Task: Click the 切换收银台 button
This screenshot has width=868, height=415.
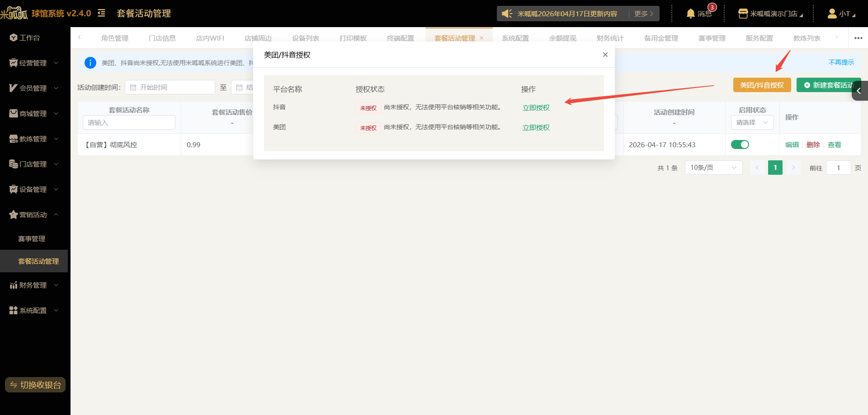Action: pos(35,385)
